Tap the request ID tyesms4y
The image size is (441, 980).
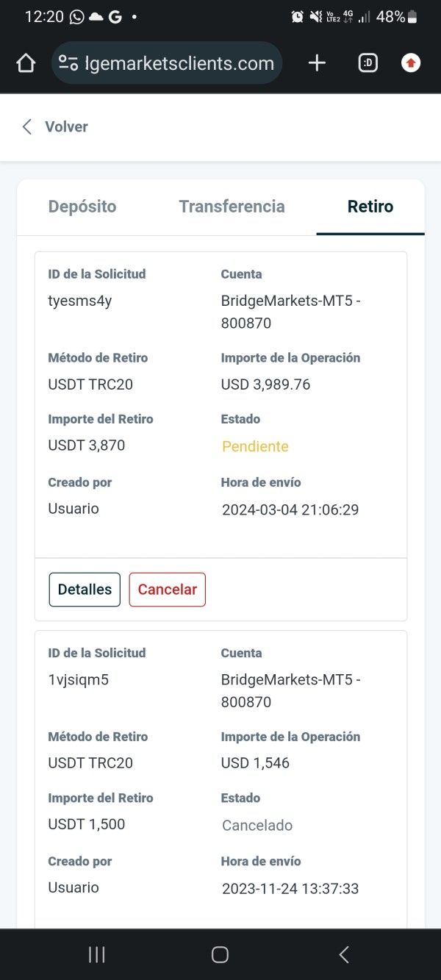tap(80, 301)
